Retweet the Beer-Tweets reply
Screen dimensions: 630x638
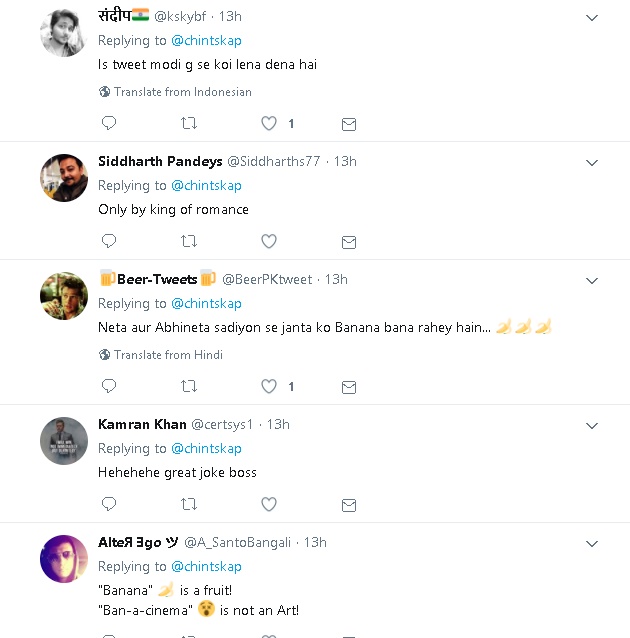click(188, 385)
